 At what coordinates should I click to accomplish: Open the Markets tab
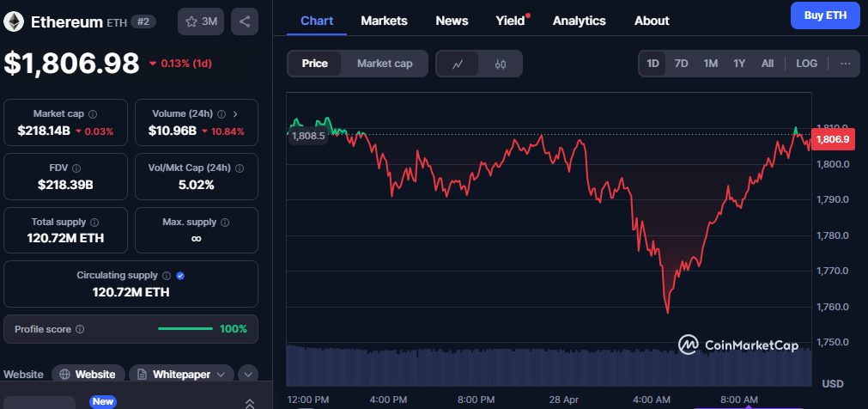[x=384, y=21]
